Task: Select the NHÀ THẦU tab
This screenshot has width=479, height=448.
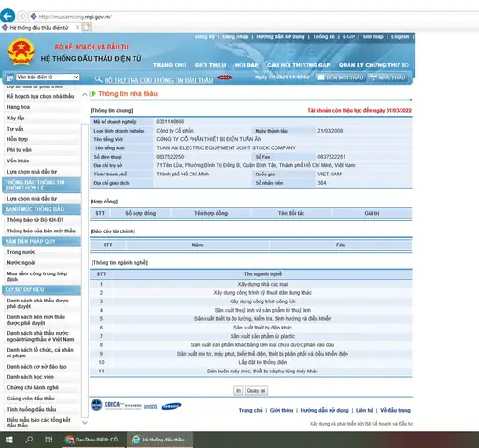Action: coord(387,77)
